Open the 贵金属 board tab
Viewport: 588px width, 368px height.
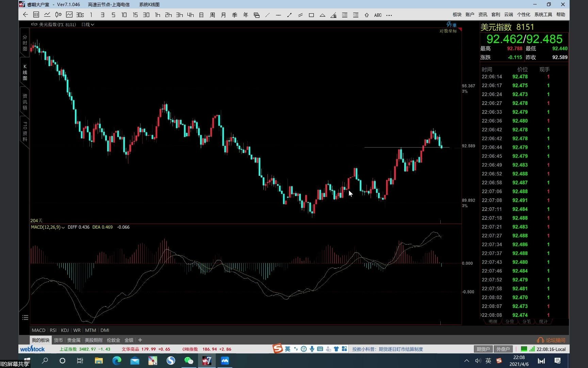point(74,340)
